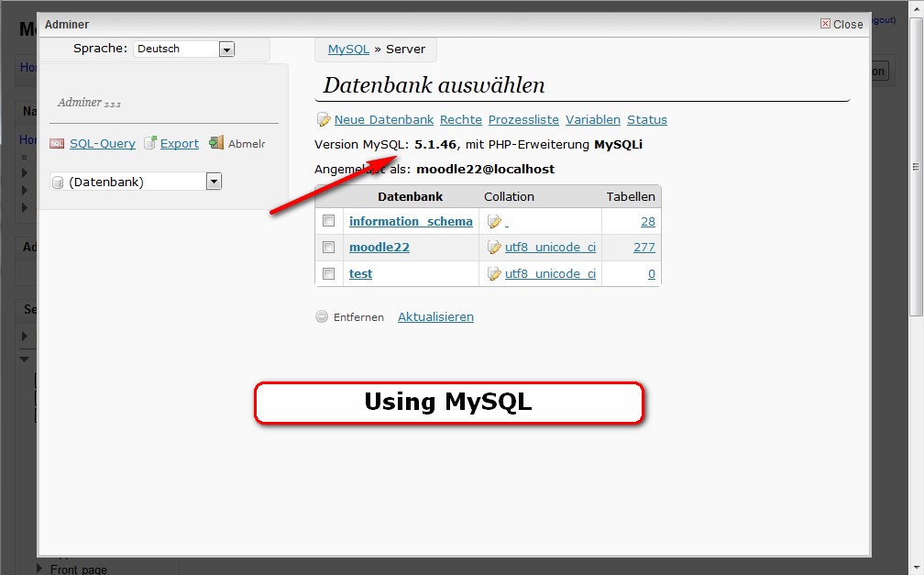Open the information_schema database
This screenshot has width=924, height=575.
pos(411,222)
